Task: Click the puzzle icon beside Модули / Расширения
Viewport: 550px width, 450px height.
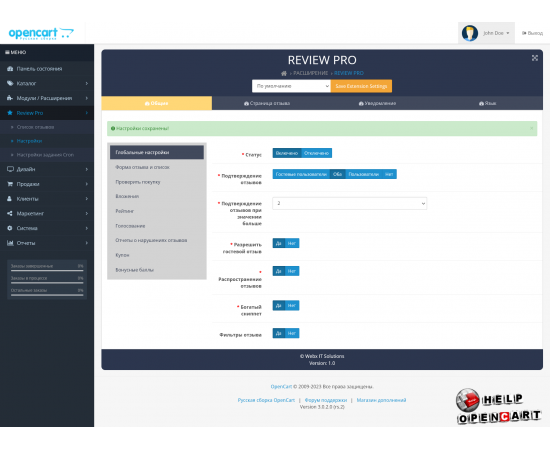Action: point(10,98)
